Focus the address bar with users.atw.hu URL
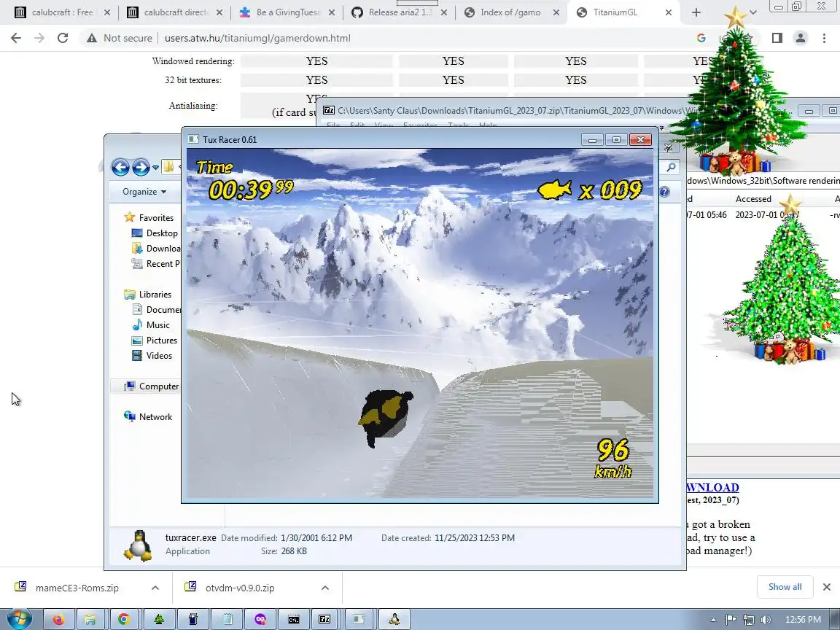The height and width of the screenshot is (630, 840). click(257, 38)
